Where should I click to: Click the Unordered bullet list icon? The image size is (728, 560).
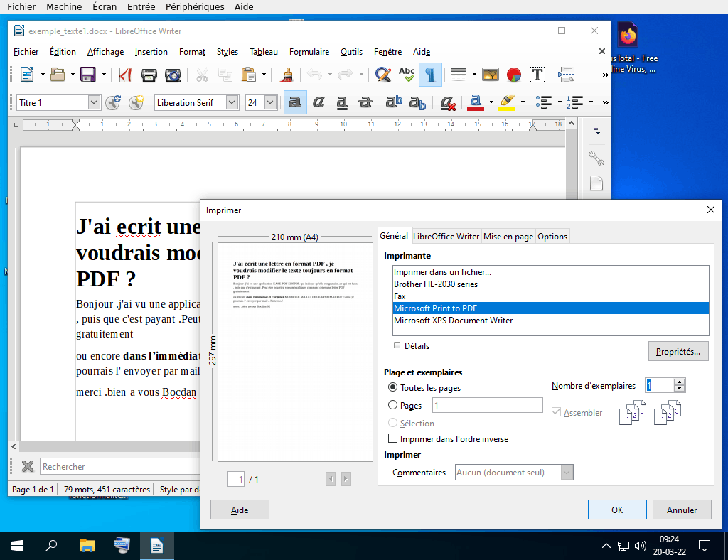point(544,102)
